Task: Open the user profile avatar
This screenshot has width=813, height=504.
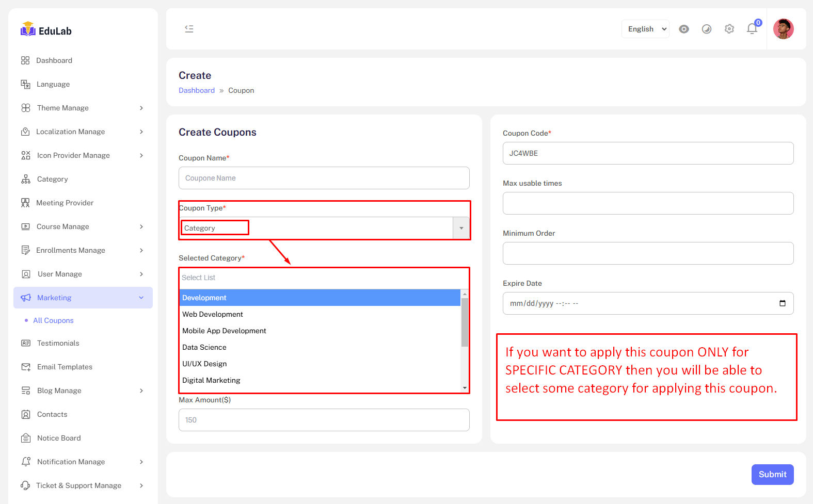Action: pyautogui.click(x=783, y=29)
